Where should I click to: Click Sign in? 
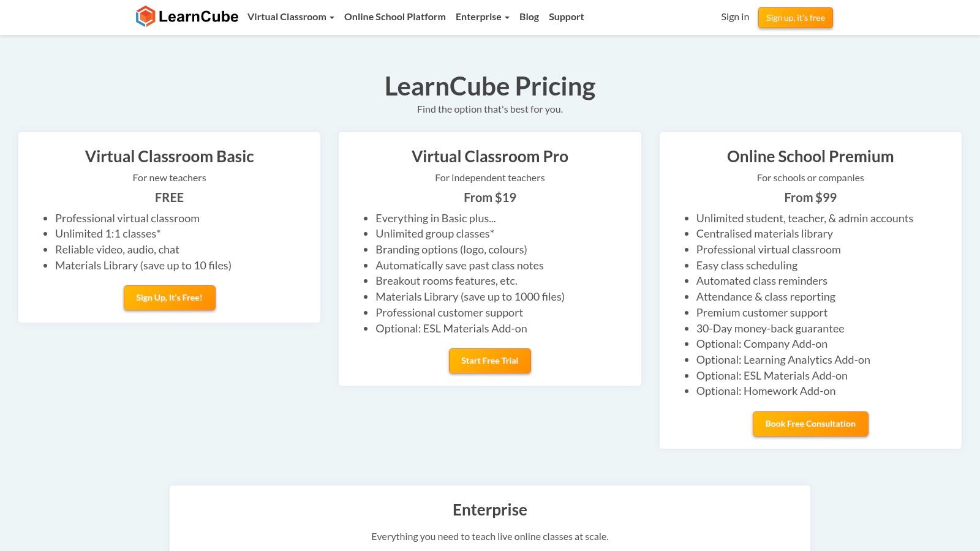coord(734,17)
